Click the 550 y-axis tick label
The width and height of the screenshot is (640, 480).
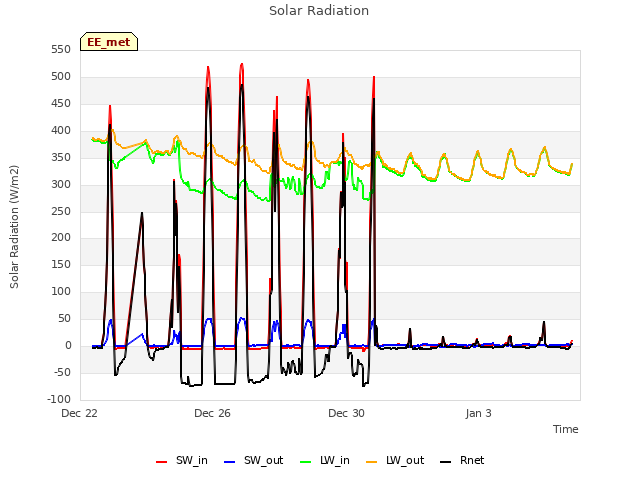[61, 49]
